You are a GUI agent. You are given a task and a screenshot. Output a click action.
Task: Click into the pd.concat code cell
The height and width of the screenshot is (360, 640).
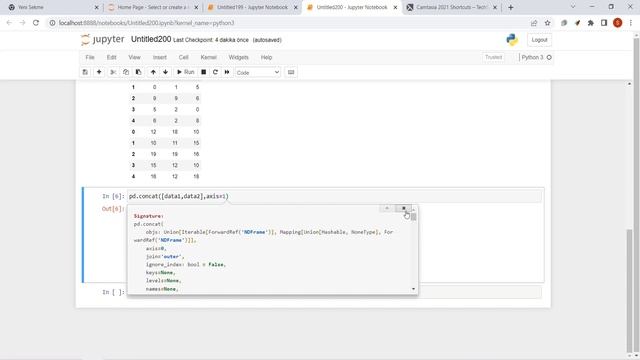tap(335, 196)
